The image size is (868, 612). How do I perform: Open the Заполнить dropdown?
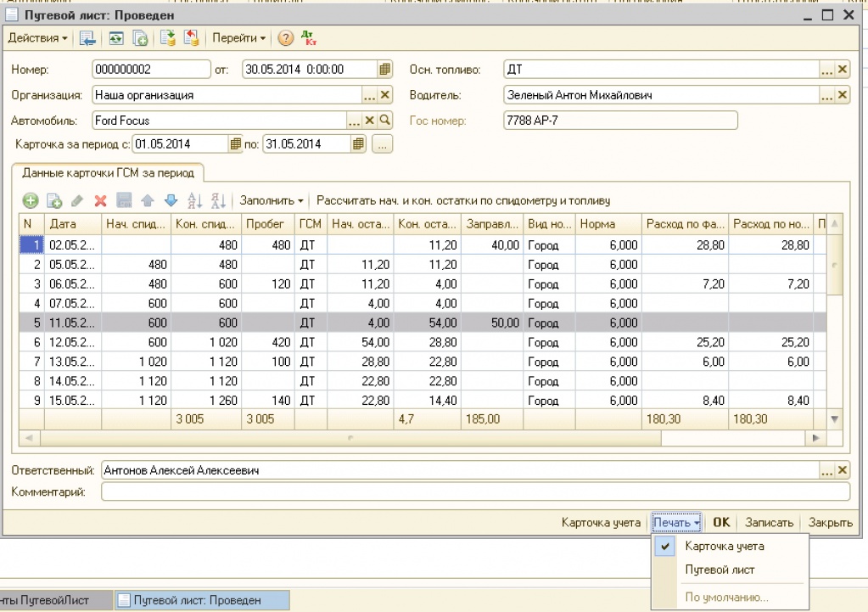coord(272,200)
